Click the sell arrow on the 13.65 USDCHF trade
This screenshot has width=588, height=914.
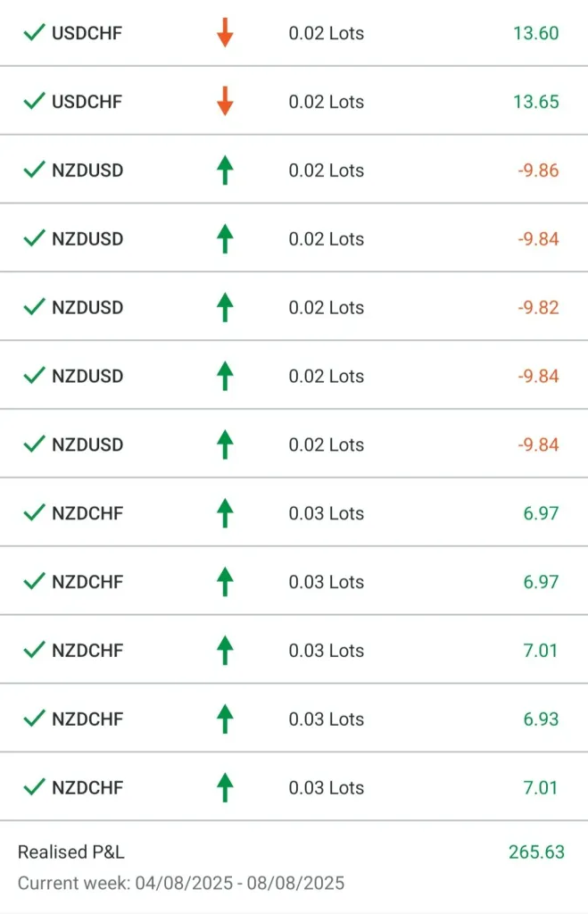pyautogui.click(x=225, y=102)
